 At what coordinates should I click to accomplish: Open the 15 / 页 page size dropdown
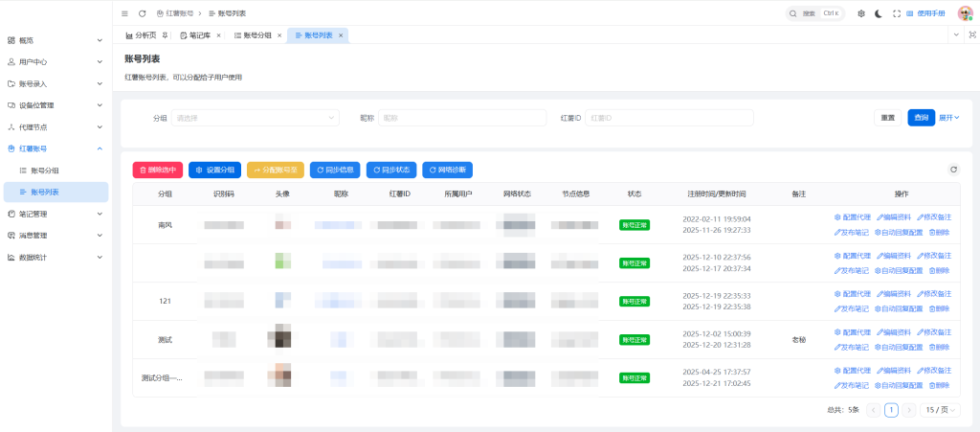[x=941, y=410]
